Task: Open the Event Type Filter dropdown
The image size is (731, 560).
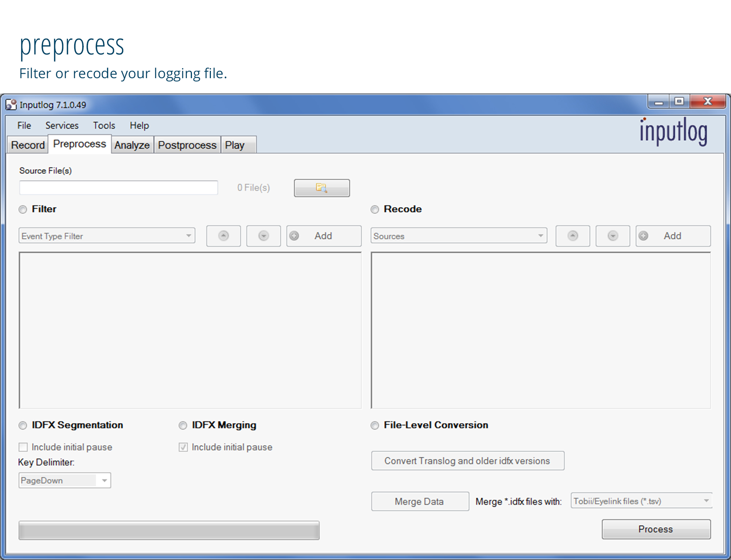Action: [107, 236]
